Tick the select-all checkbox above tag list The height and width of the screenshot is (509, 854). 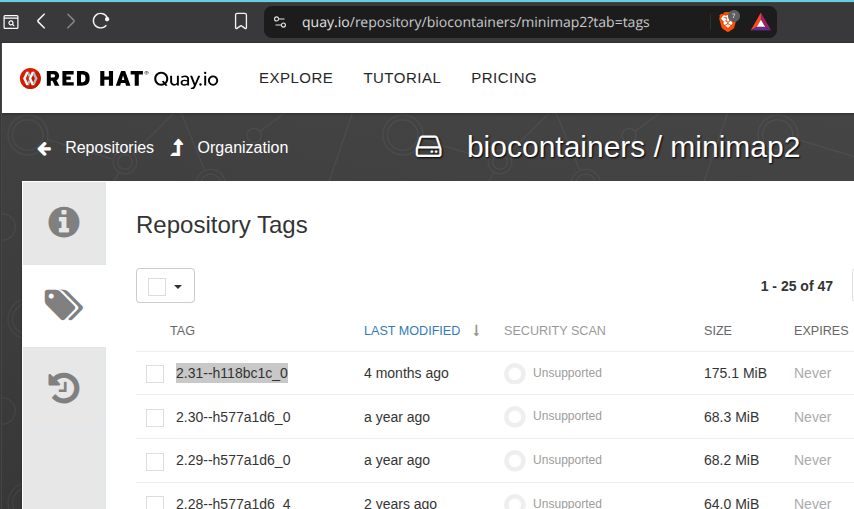tap(157, 286)
